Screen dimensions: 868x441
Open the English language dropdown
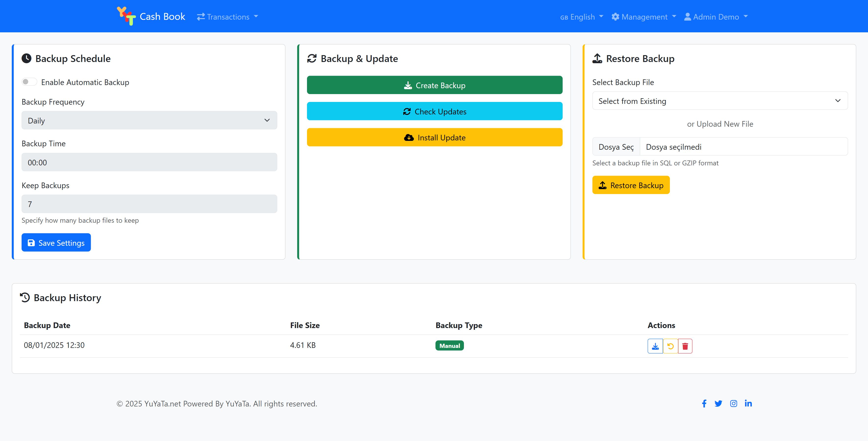582,17
